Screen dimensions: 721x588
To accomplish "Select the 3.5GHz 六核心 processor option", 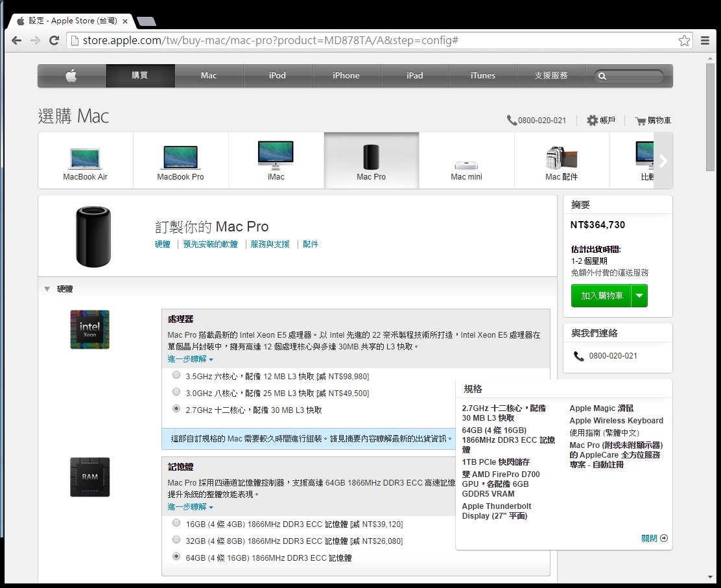I will pyautogui.click(x=176, y=375).
